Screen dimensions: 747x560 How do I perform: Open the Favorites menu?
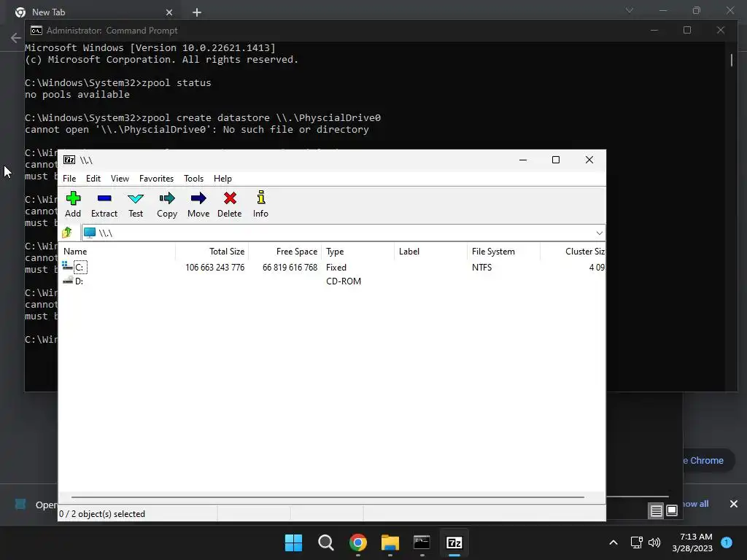tap(156, 179)
